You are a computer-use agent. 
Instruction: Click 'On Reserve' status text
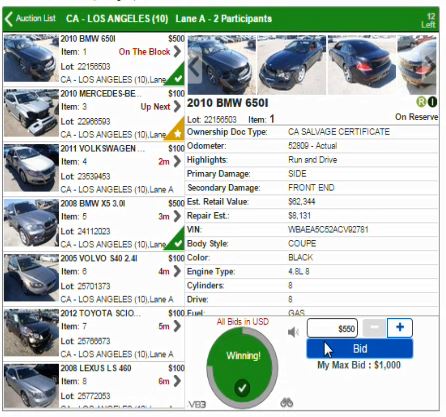pos(416,117)
